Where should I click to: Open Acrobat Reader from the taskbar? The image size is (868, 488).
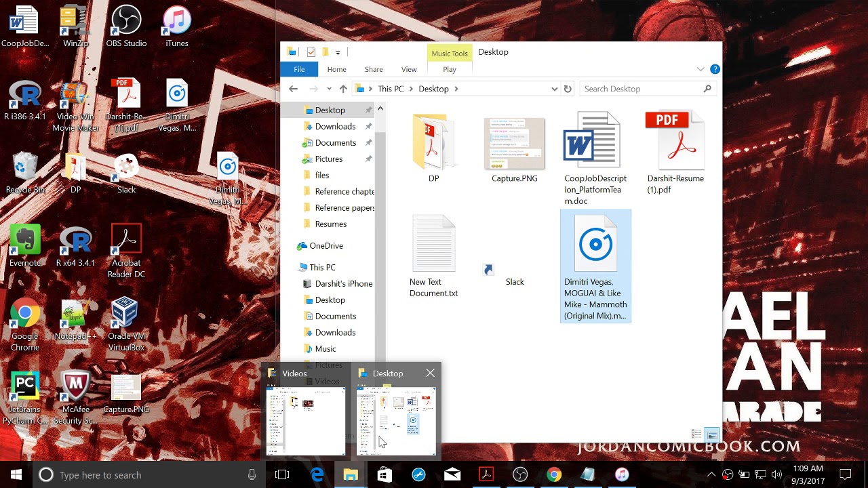point(486,475)
